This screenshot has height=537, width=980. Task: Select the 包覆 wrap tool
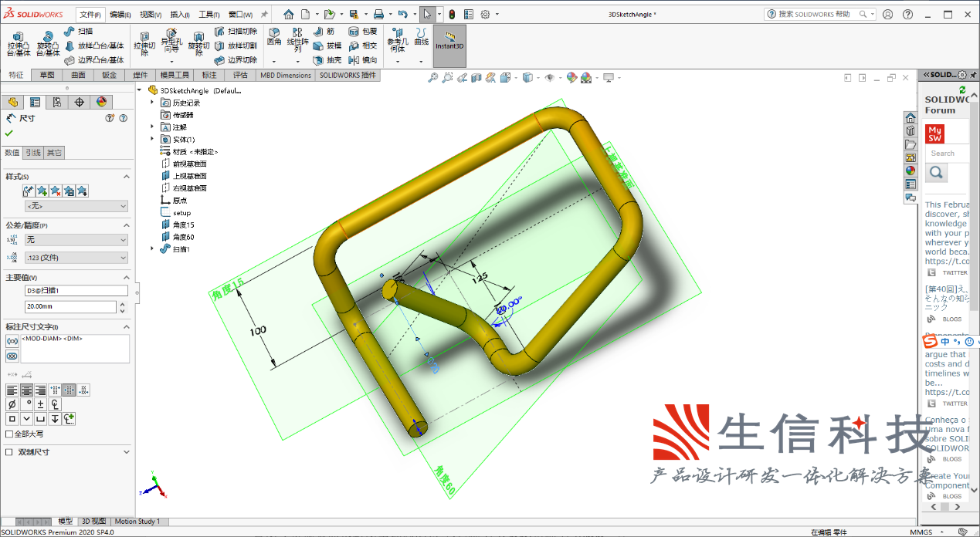coord(363,31)
